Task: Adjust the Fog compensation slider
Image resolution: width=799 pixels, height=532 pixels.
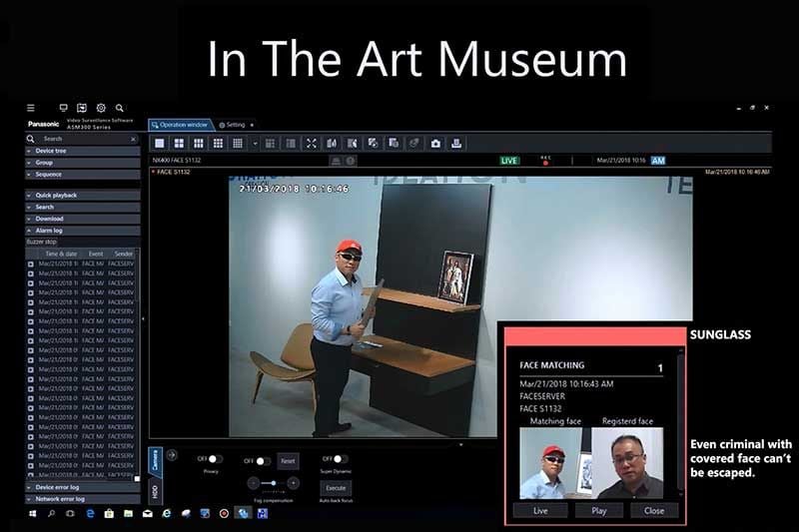Action: pyautogui.click(x=273, y=483)
